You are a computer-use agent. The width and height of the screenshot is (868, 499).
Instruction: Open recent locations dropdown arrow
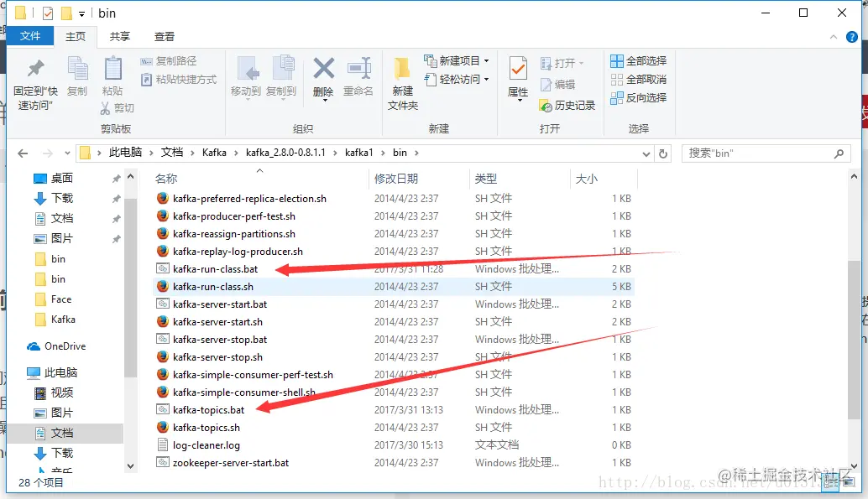click(67, 153)
